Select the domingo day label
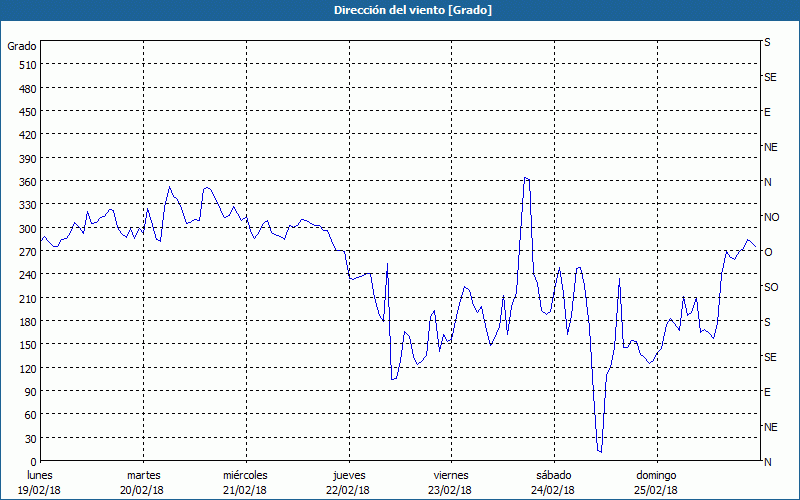Image resolution: width=800 pixels, height=500 pixels. pos(654,475)
